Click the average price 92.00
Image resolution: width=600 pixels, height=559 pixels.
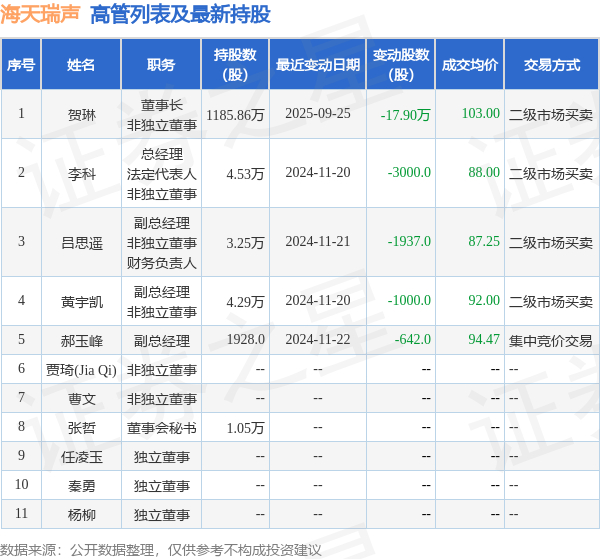[484, 301]
